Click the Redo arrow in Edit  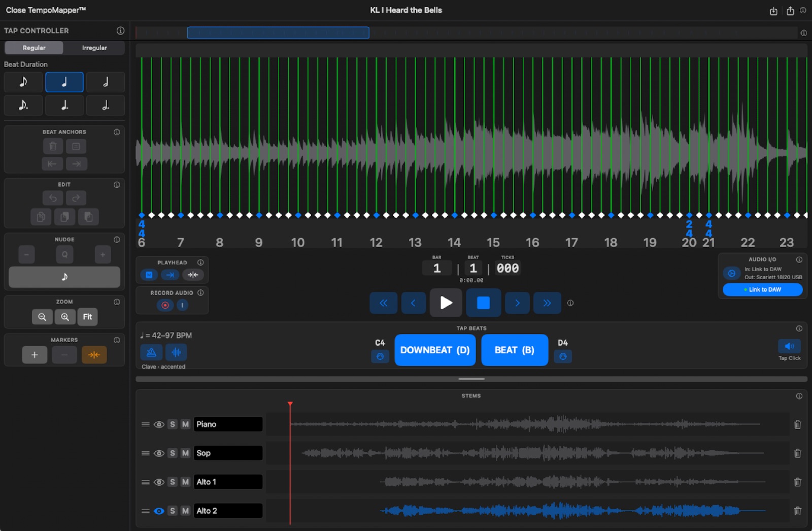click(76, 198)
